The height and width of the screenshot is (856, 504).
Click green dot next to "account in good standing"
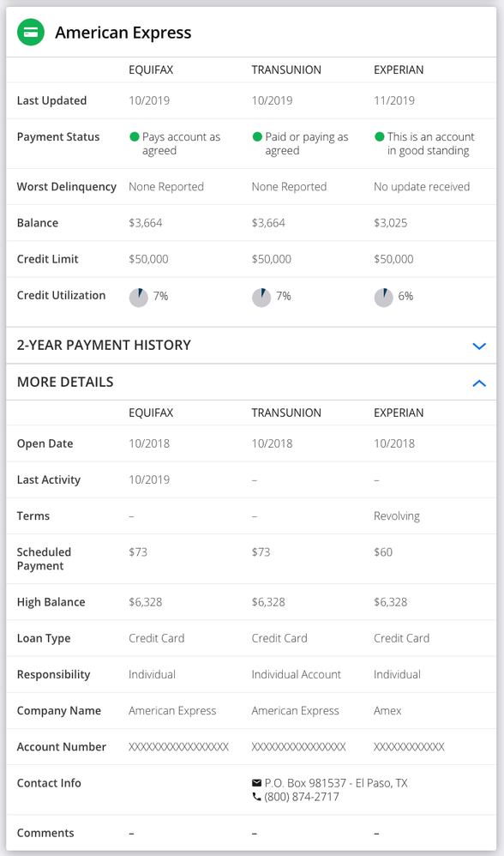click(x=377, y=135)
